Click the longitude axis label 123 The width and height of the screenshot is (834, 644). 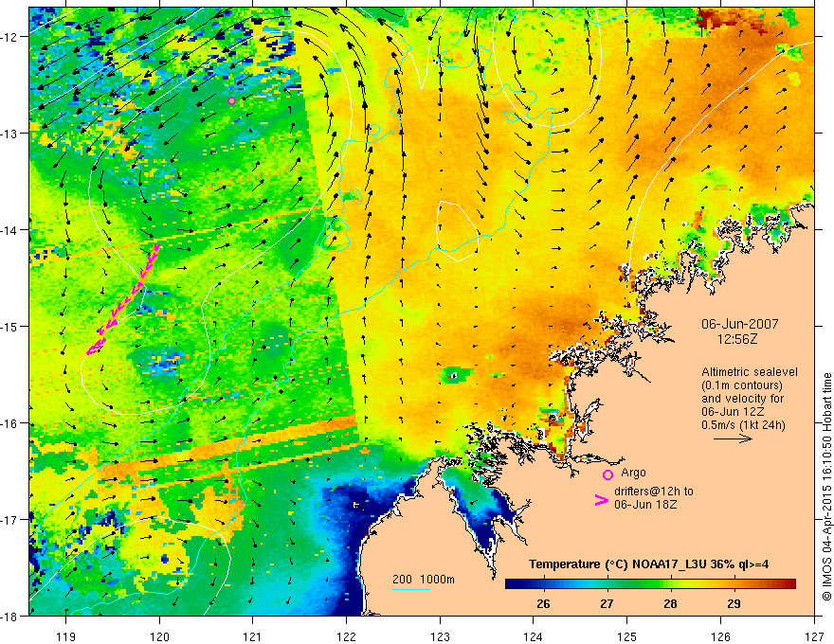click(440, 636)
